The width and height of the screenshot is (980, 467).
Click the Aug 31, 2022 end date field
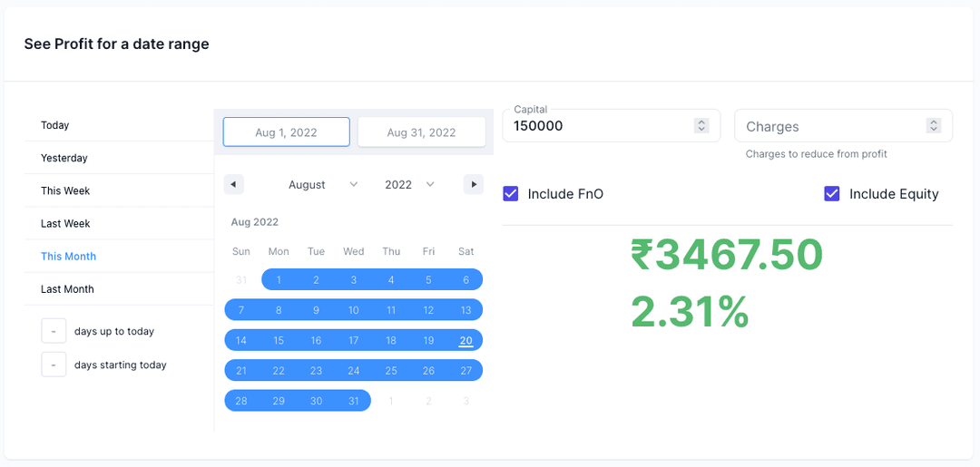[x=421, y=132]
